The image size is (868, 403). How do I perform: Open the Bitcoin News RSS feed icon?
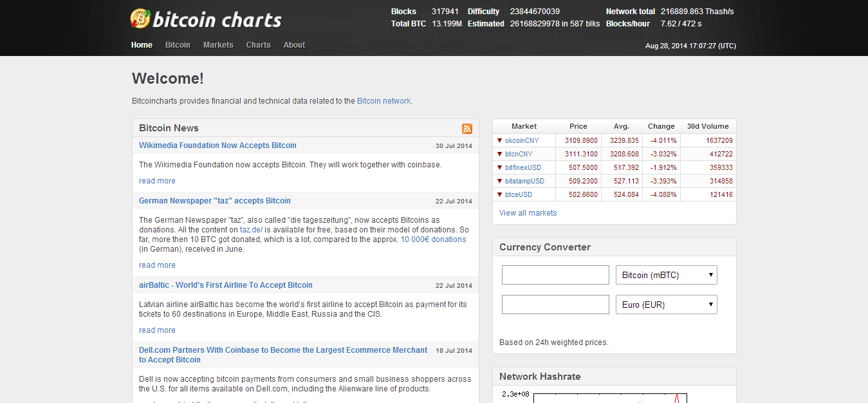click(x=467, y=129)
